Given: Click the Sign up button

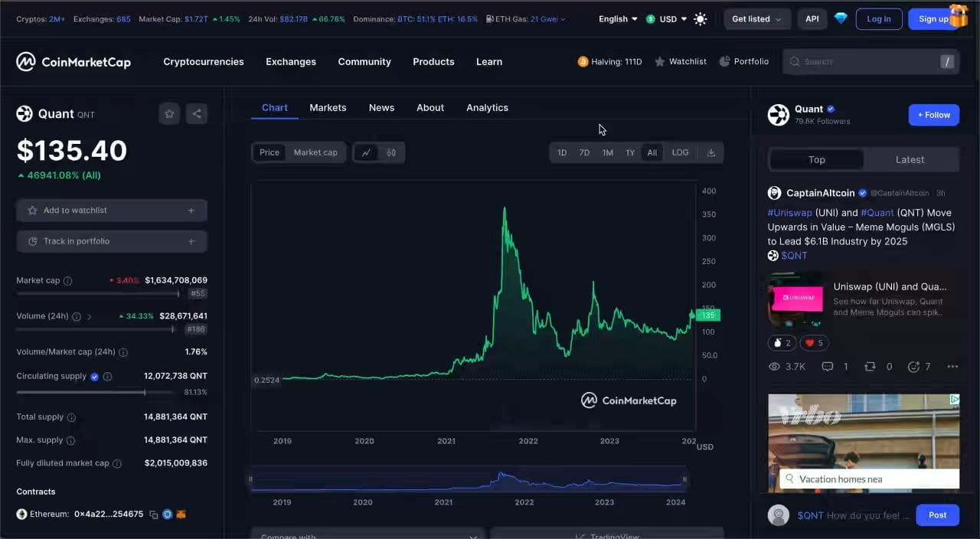Looking at the screenshot, I should click(x=933, y=19).
